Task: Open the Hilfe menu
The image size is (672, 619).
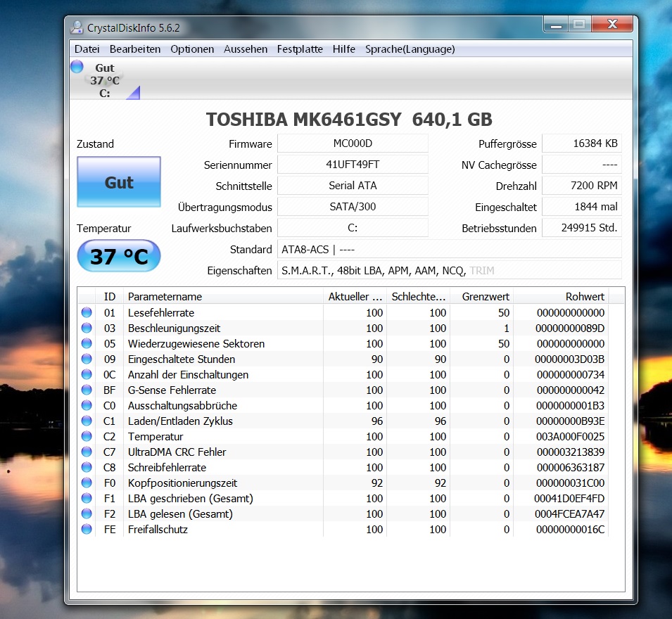Action: pos(343,49)
